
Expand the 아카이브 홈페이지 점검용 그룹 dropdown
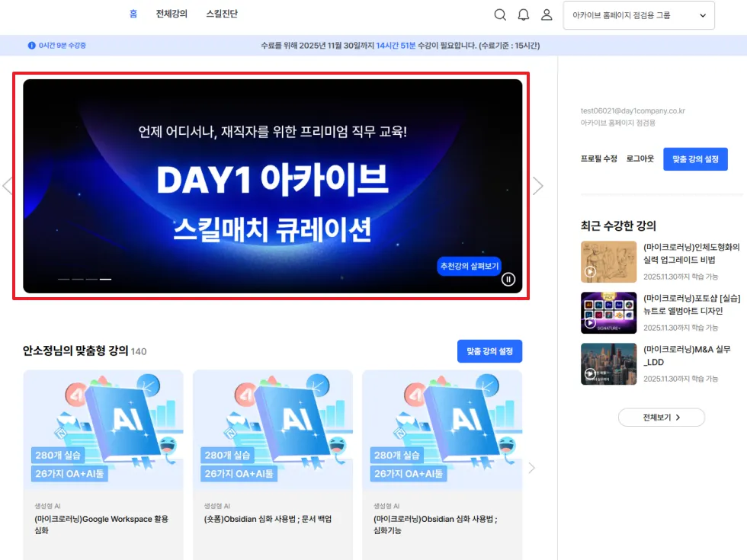pyautogui.click(x=639, y=15)
